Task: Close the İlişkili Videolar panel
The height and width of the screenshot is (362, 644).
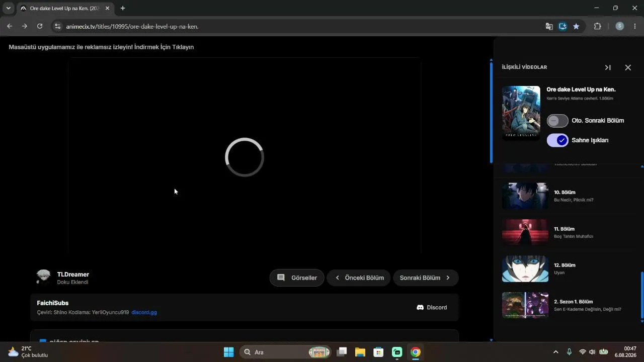Action: click(628, 67)
